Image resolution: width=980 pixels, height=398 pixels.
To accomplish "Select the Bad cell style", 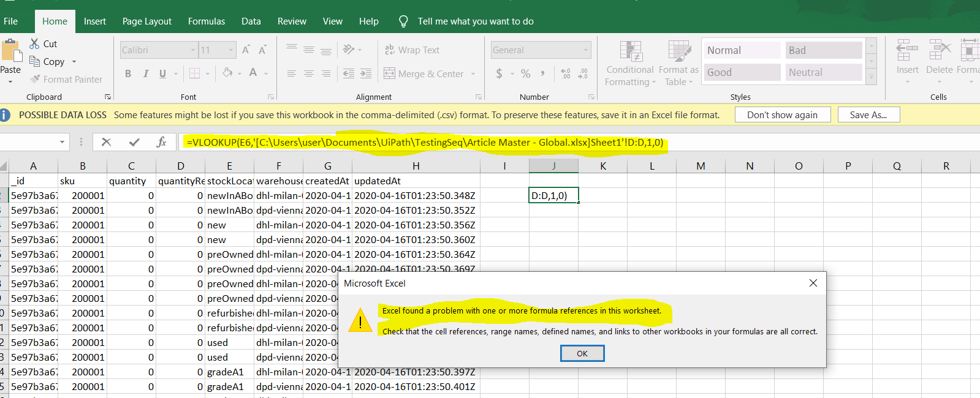I will coord(824,50).
